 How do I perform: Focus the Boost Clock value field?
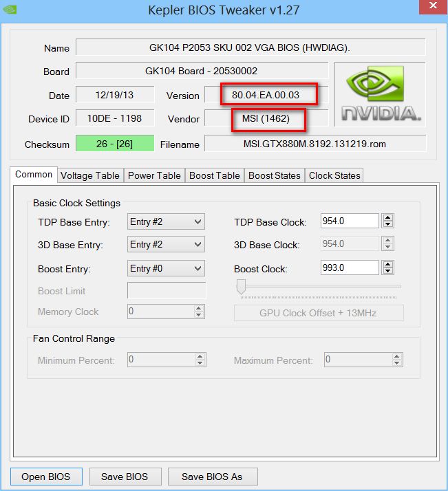pyautogui.click(x=350, y=268)
